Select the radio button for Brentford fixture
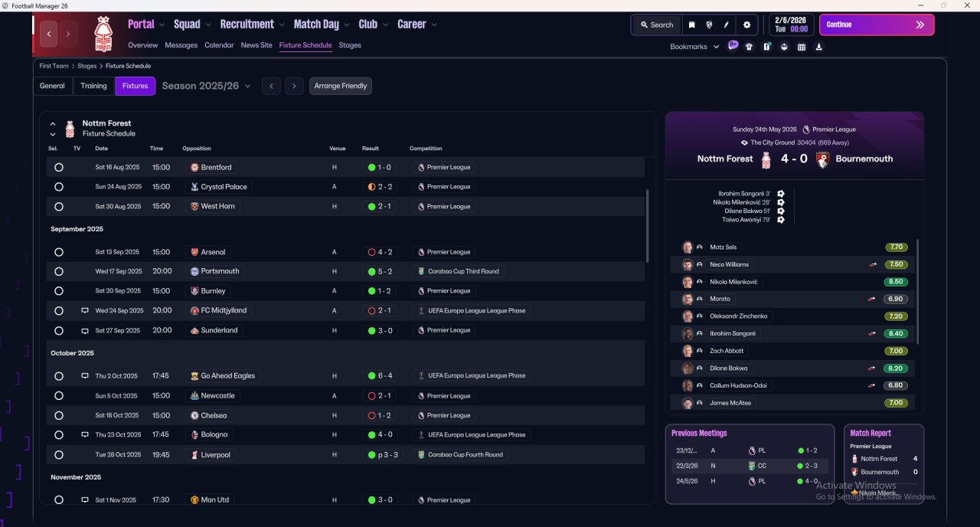Viewport: 980px width, 527px height. tap(59, 167)
